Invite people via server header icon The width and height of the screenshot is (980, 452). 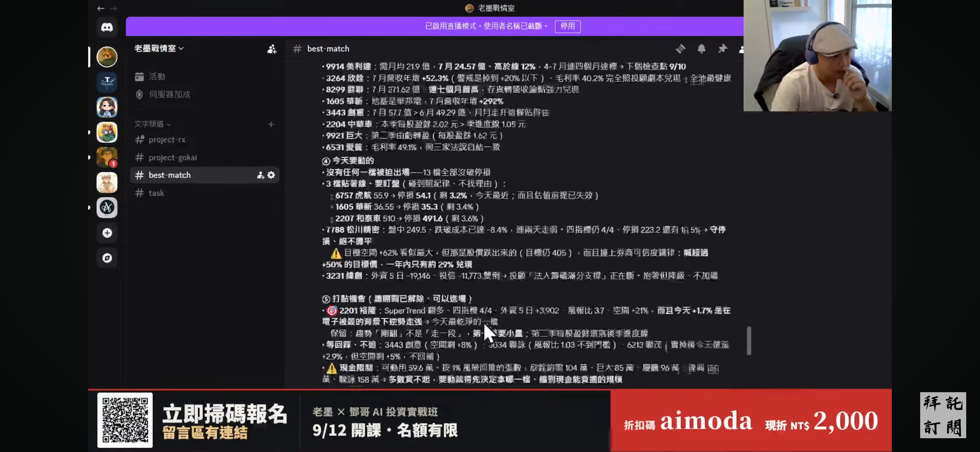(x=272, y=49)
